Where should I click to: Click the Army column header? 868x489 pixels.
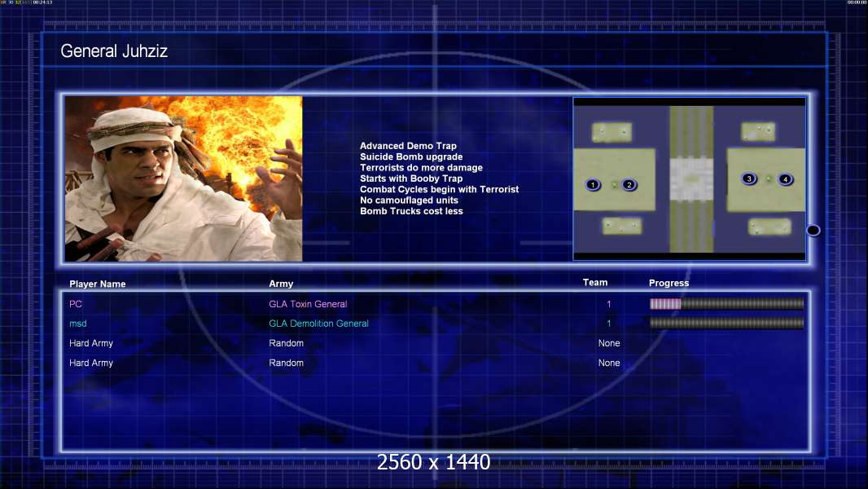[281, 284]
